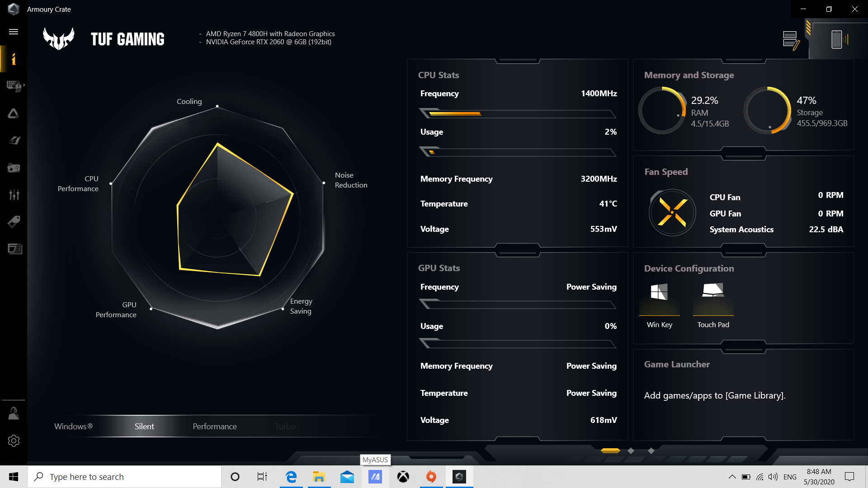Click the fan speed spinning fan icon
The height and width of the screenshot is (488, 868).
click(x=672, y=212)
